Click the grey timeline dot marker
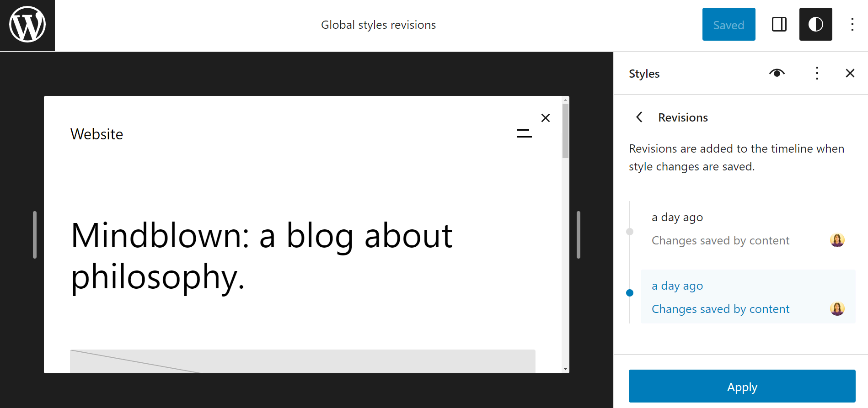The height and width of the screenshot is (408, 868). point(630,232)
